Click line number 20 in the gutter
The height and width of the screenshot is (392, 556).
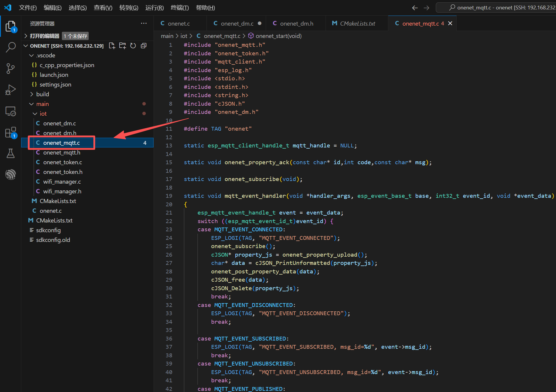(169, 204)
